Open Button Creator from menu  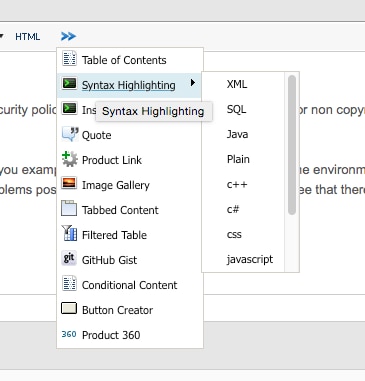[x=130, y=310]
